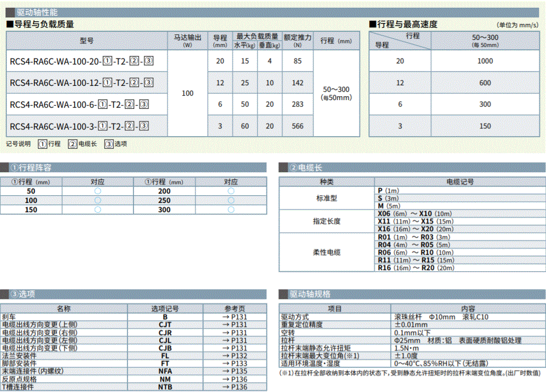Viewport: 546px width, 392px height.
Task: Select flexible cable range R11 ～ R15
Action: [x=416, y=260]
